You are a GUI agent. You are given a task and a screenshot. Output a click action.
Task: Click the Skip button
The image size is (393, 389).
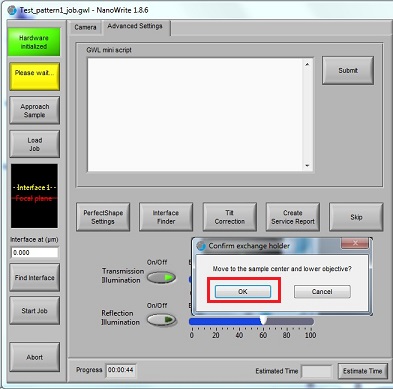click(x=356, y=217)
